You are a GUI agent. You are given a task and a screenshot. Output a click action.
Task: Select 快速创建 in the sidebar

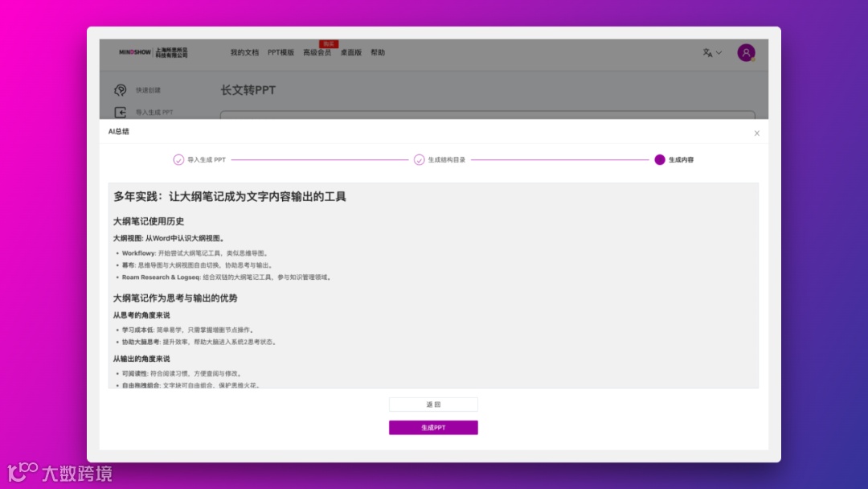(x=148, y=90)
